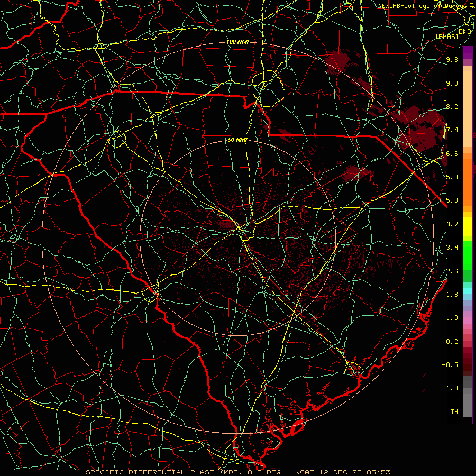This screenshot has height=476, width=476.
Task: Select the 5.0 value on the scale
Action: 452,200
